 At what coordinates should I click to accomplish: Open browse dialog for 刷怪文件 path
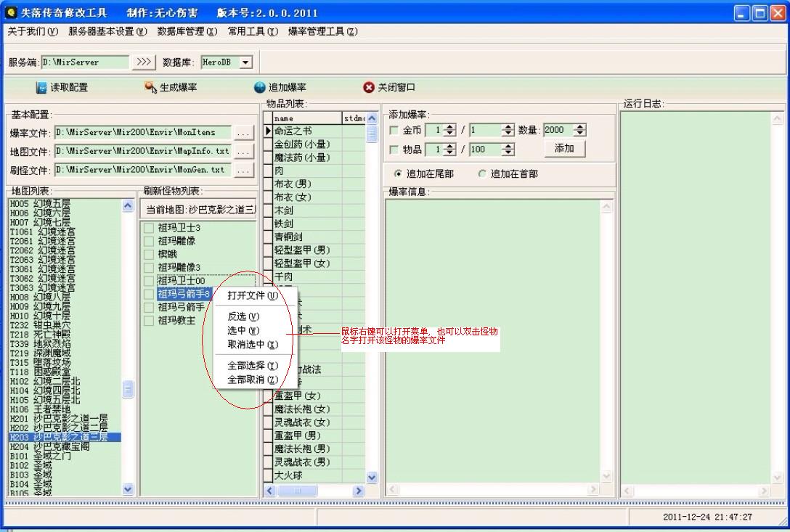[243, 171]
